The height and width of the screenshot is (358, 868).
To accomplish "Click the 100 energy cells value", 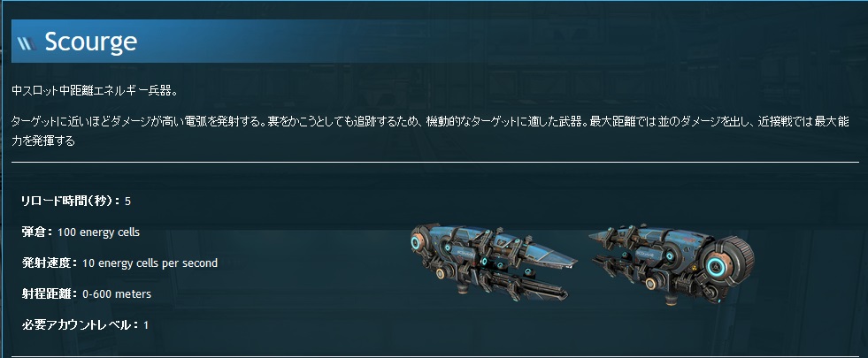I will pyautogui.click(x=98, y=232).
